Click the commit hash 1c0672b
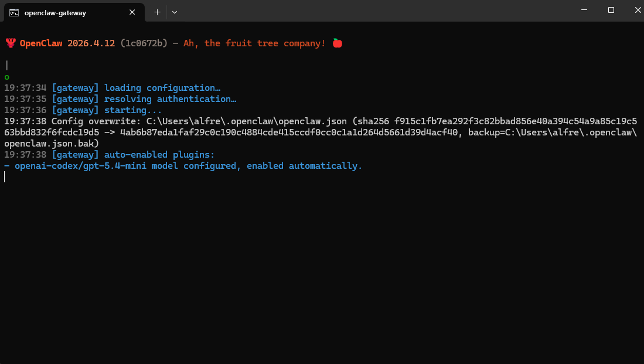This screenshot has width=644, height=364. [x=144, y=43]
